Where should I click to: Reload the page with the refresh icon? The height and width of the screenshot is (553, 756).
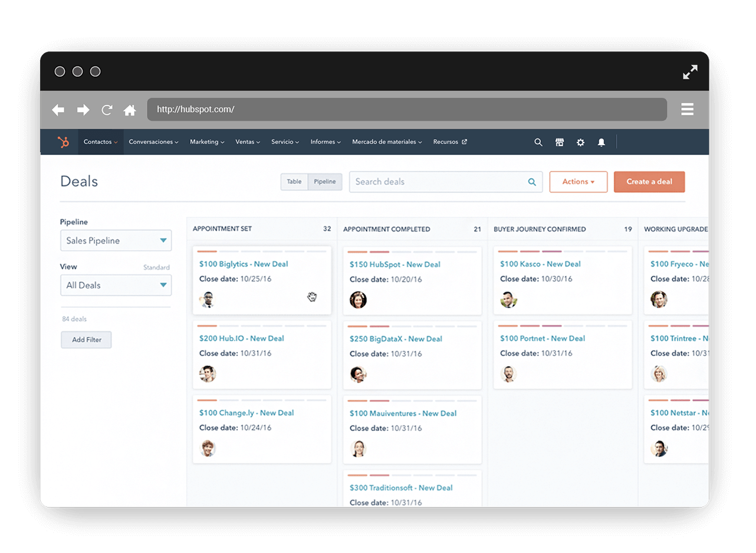[x=107, y=110]
